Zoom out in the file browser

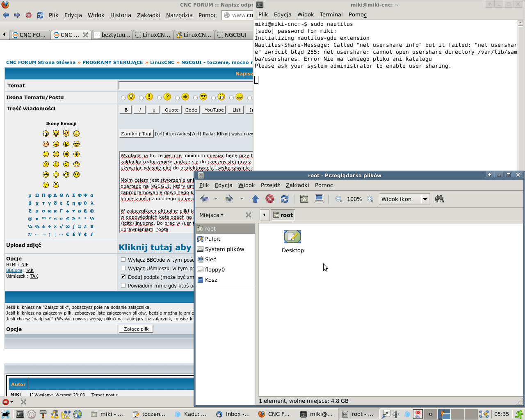pos(339,199)
